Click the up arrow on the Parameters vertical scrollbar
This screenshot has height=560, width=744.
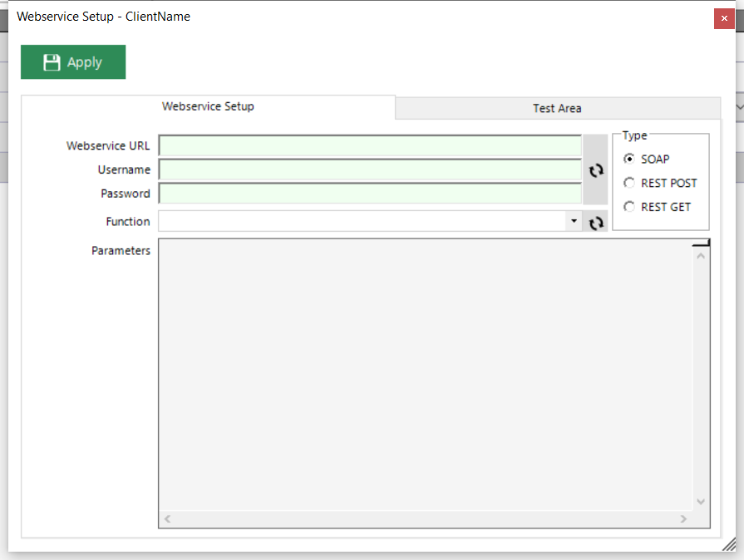click(700, 255)
